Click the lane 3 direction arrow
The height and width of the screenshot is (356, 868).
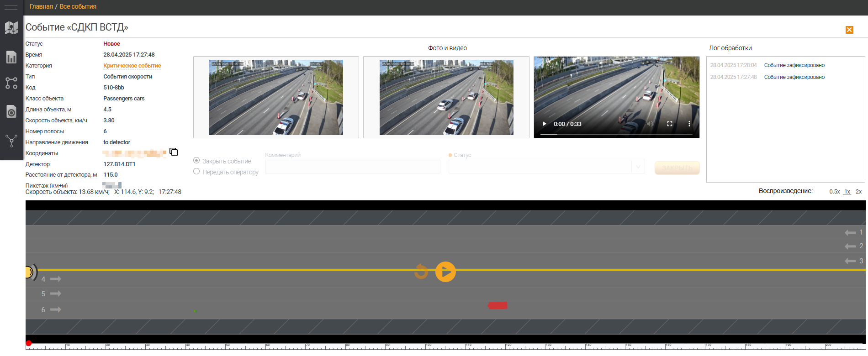point(850,261)
